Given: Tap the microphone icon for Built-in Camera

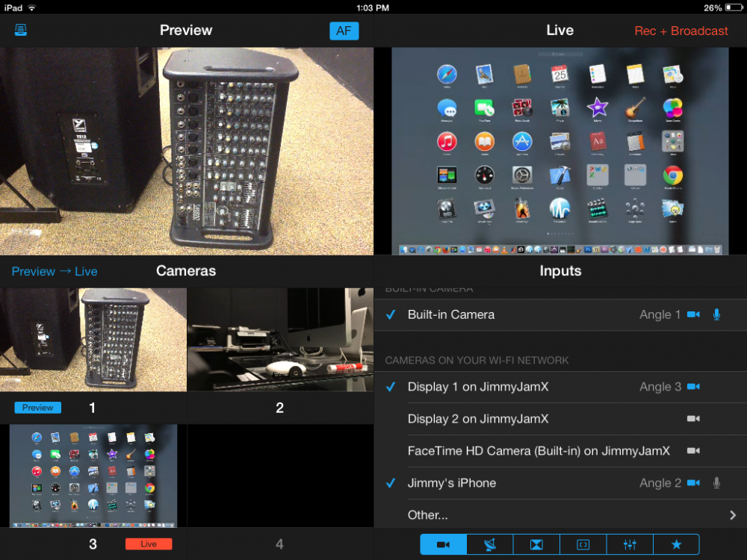Looking at the screenshot, I should 716,314.
